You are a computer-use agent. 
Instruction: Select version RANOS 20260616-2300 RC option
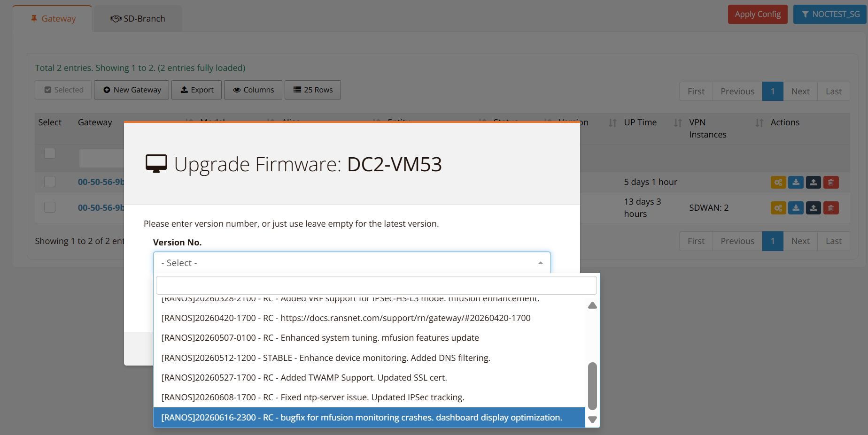(x=369, y=418)
